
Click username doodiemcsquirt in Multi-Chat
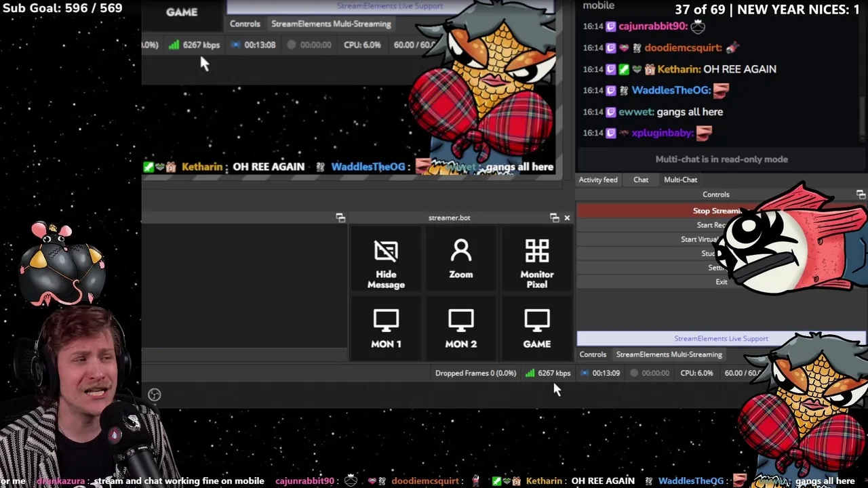683,47
